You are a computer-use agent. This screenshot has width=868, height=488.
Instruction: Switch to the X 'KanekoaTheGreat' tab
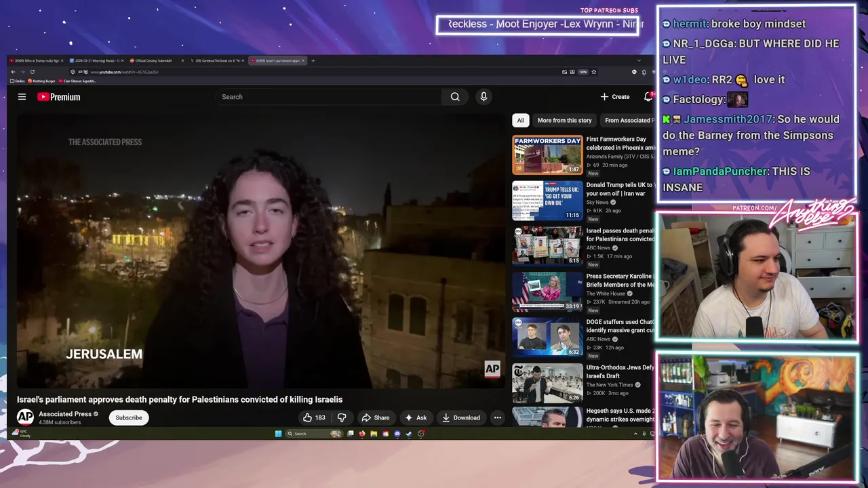click(x=216, y=61)
